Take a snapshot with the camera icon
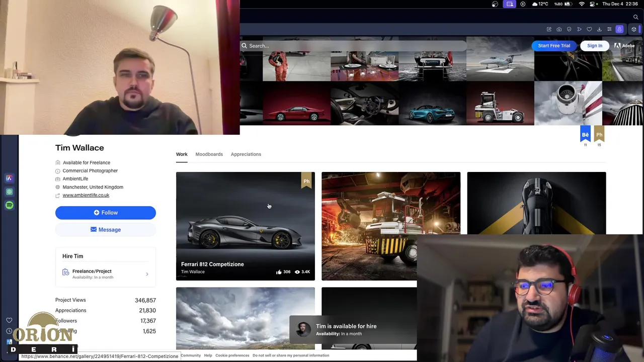The height and width of the screenshot is (362, 644). point(559,29)
